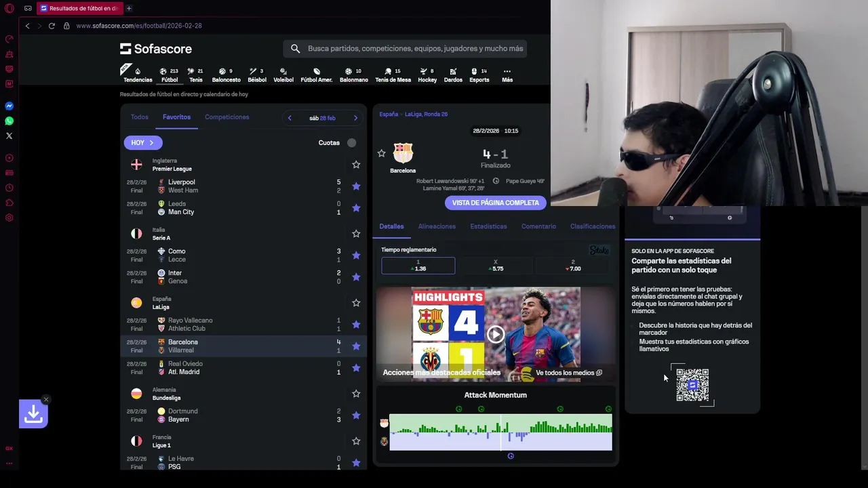
Task: Select the Esports category
Action: pyautogui.click(x=479, y=75)
